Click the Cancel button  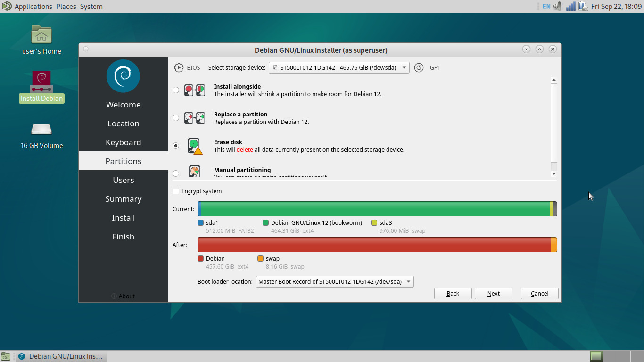[x=540, y=293]
